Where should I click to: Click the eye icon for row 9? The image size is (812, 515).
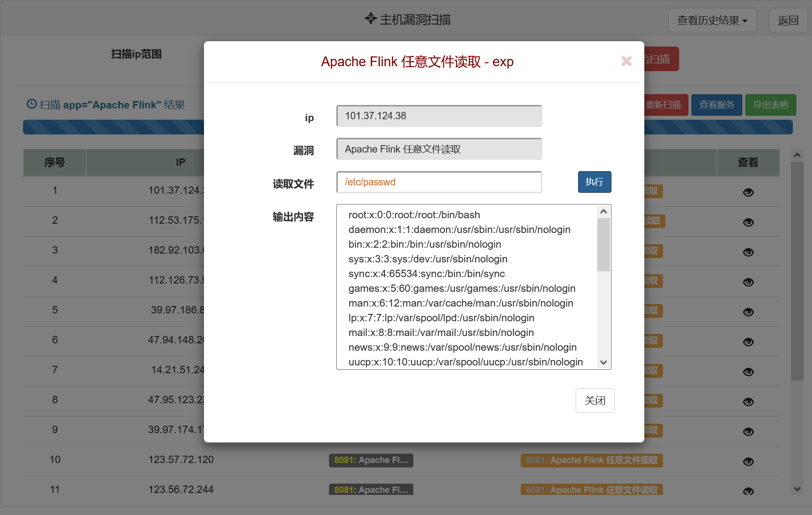click(x=748, y=432)
